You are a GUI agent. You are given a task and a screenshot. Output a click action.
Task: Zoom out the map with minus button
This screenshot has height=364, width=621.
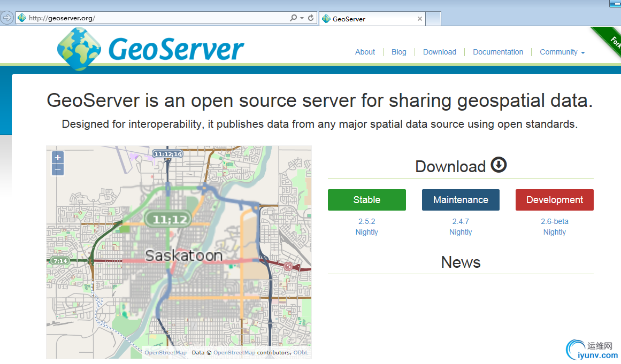point(58,170)
